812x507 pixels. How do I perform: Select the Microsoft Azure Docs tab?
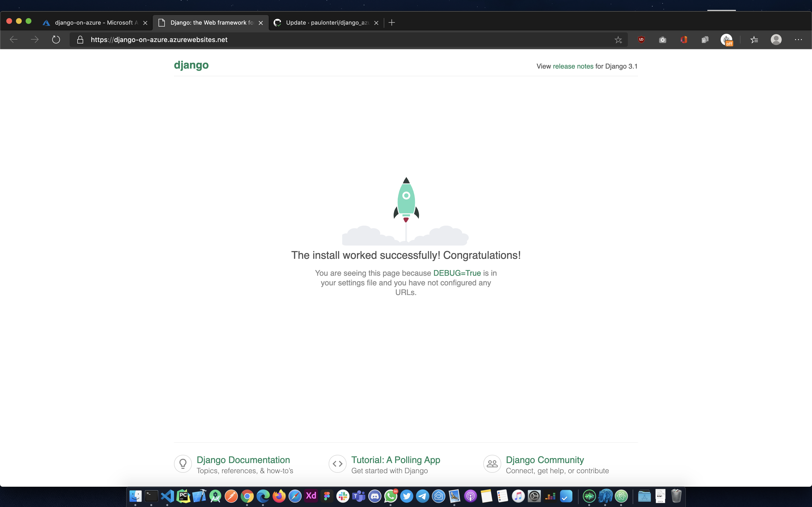coord(95,22)
